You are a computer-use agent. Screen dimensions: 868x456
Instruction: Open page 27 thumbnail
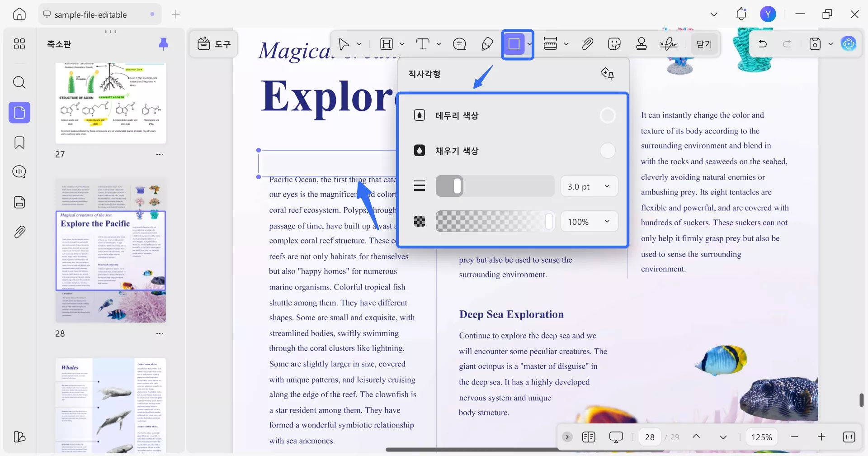(x=111, y=103)
